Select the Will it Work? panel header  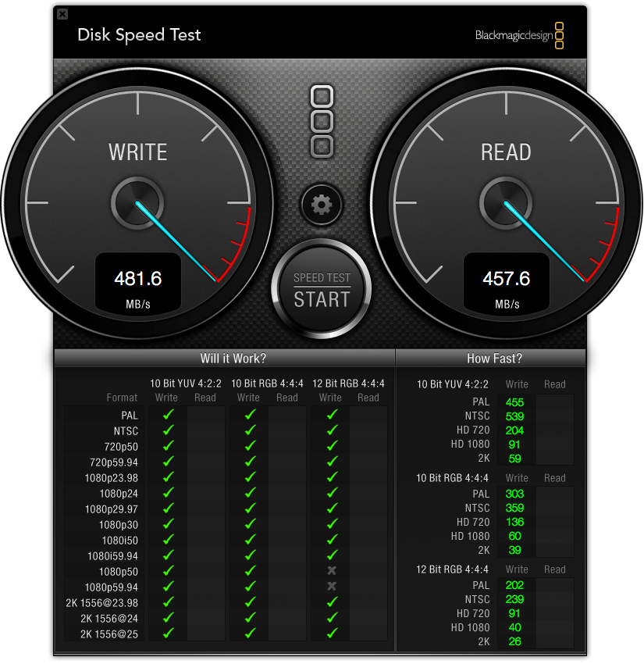(233, 359)
